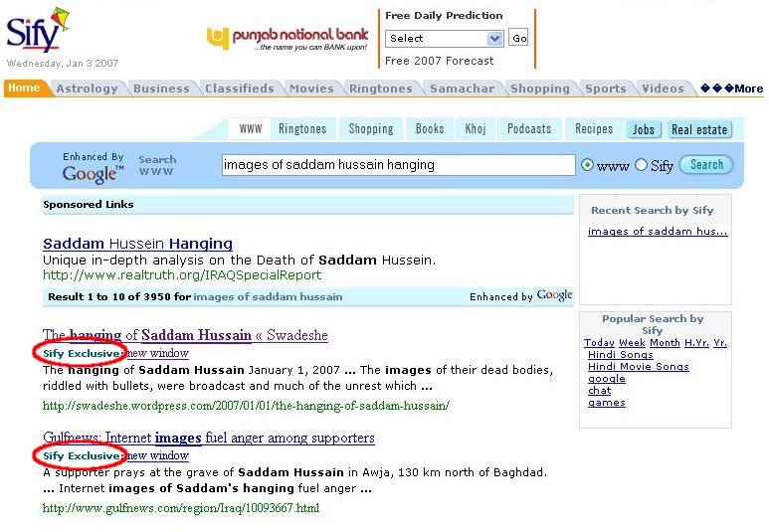769x532 pixels.
Task: Open the Free Daily Prediction dropdown
Action: pos(444,39)
